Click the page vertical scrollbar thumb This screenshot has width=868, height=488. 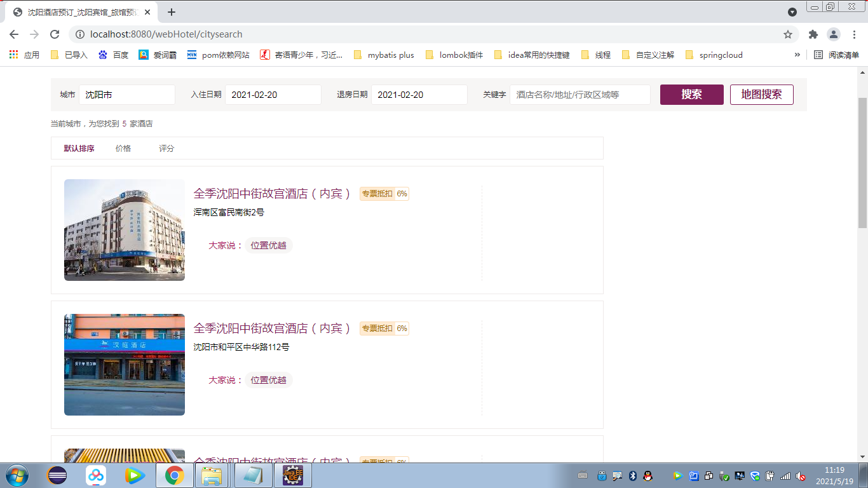point(862,163)
